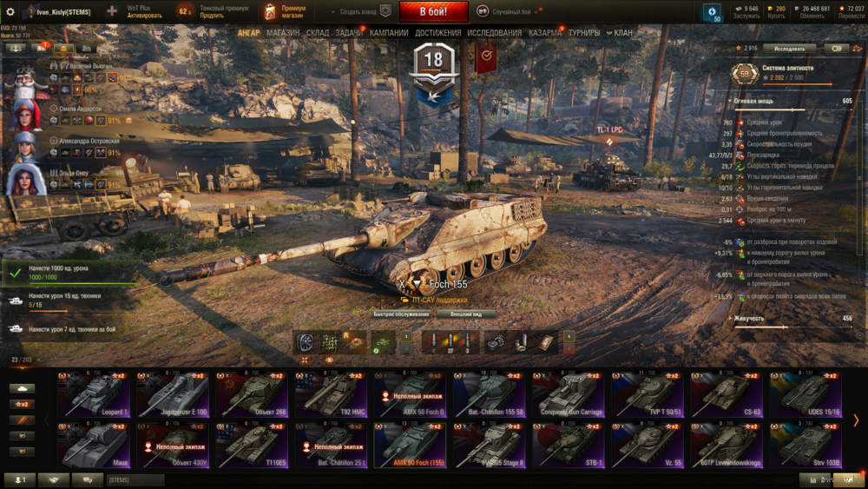Click the Внешний вид button
Screen dimensions: 868x489
[x=465, y=314]
